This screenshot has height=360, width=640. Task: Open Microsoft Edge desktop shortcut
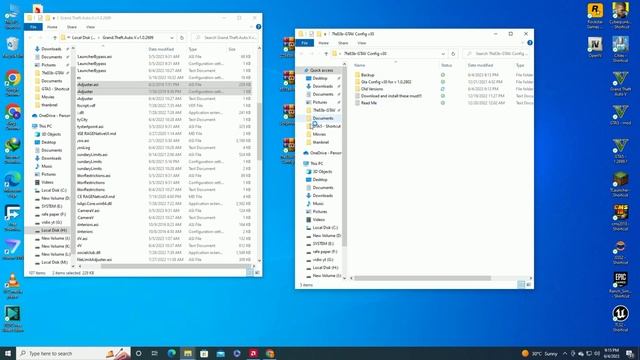point(13,184)
